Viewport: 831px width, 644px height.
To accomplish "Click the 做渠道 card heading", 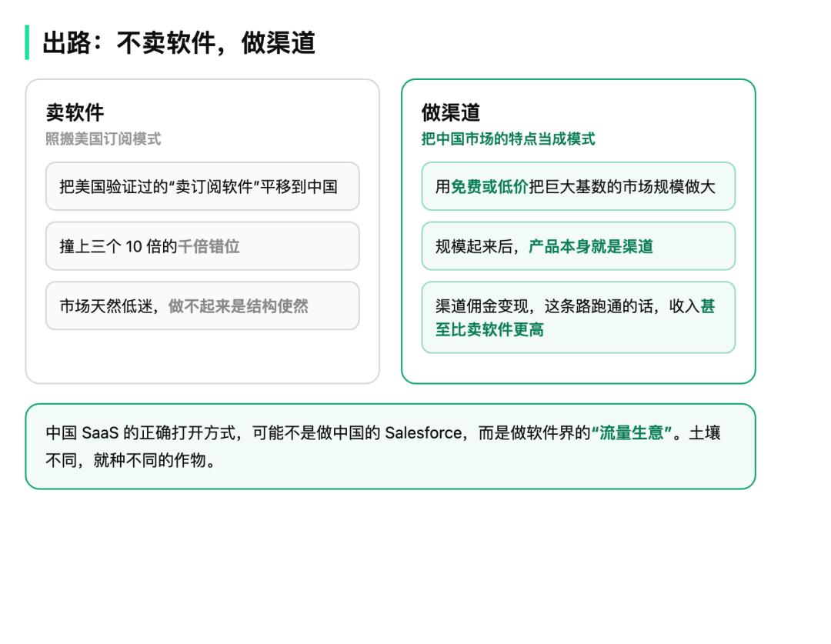I will (x=450, y=112).
